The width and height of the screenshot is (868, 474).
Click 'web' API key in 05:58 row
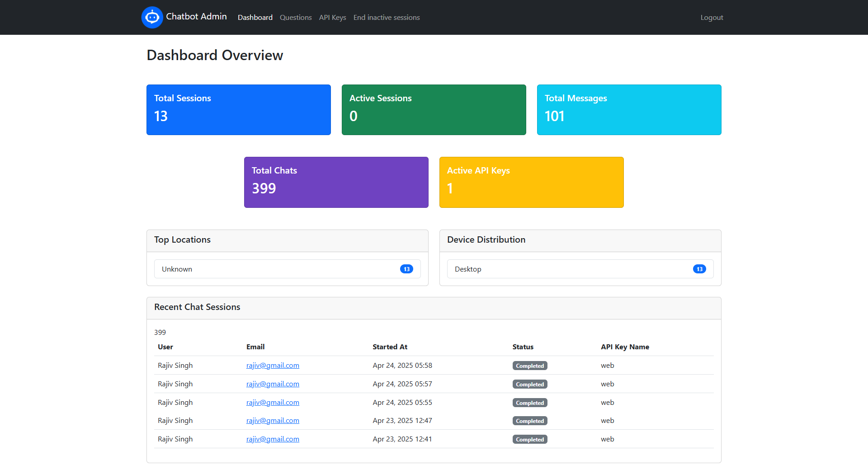pos(607,365)
